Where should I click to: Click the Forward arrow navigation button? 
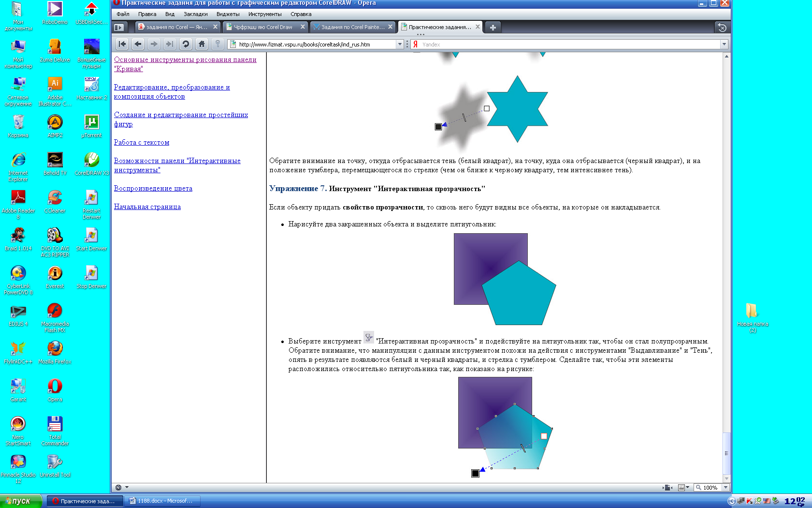pos(154,44)
